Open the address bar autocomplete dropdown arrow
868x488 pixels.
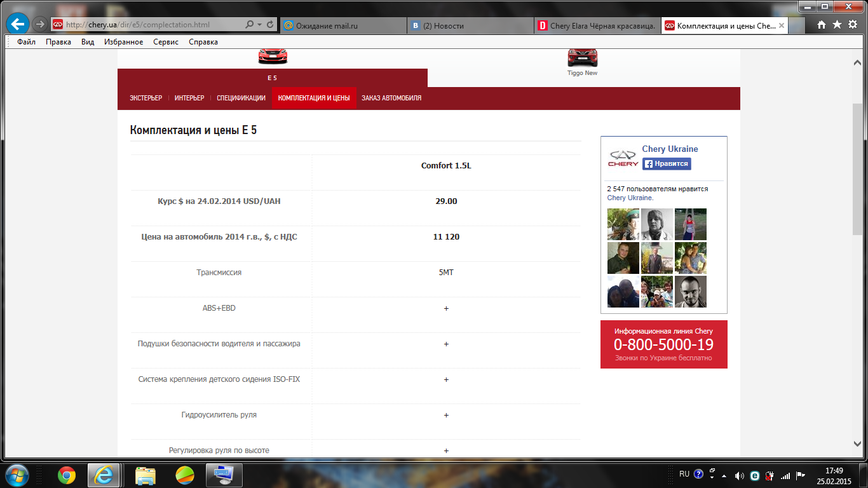[x=260, y=25]
